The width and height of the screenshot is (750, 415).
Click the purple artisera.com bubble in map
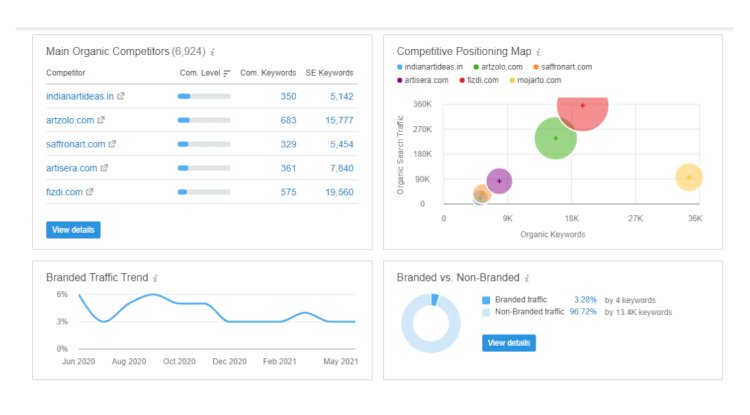click(x=499, y=181)
